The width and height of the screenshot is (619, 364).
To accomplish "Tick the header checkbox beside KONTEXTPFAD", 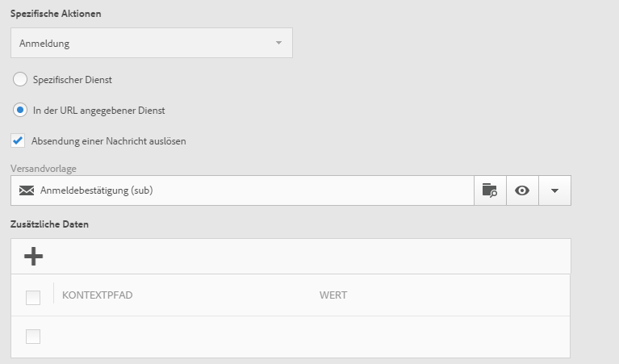I will click(33, 297).
